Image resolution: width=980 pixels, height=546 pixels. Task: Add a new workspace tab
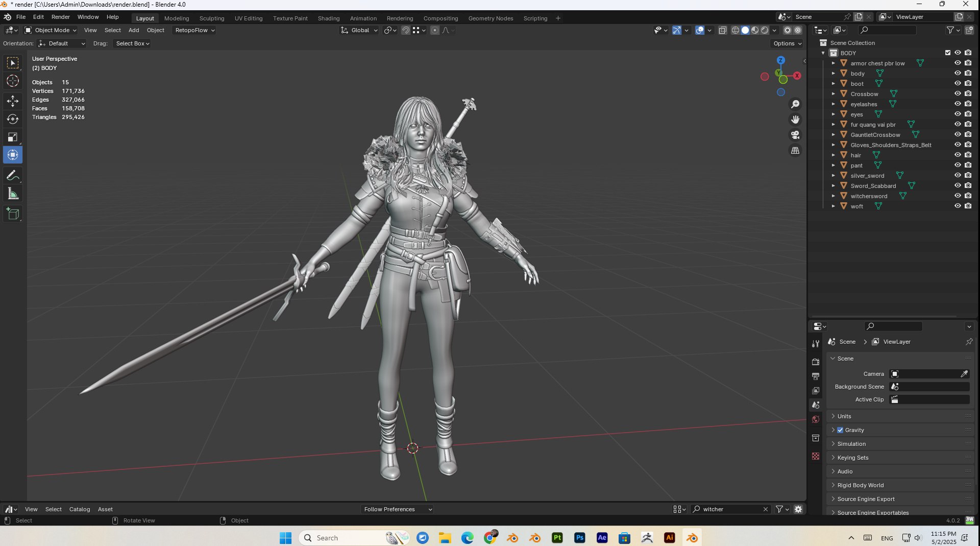pos(558,18)
